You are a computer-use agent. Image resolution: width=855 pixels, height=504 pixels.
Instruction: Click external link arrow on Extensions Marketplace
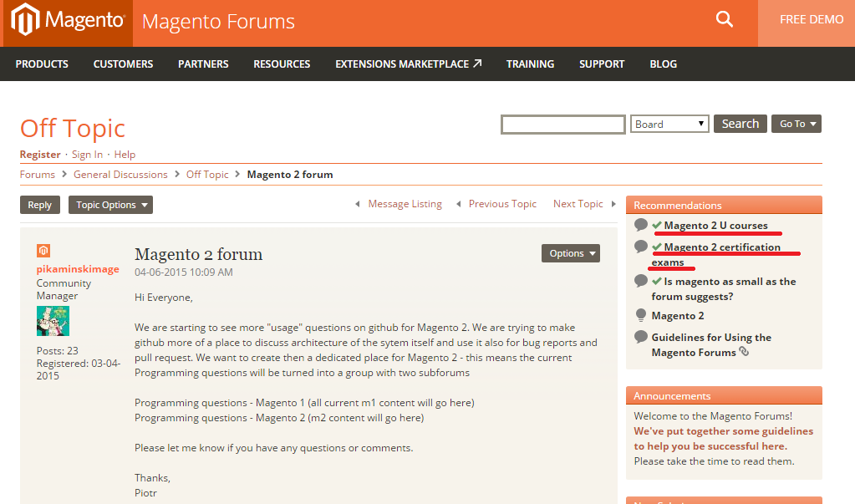(x=477, y=64)
